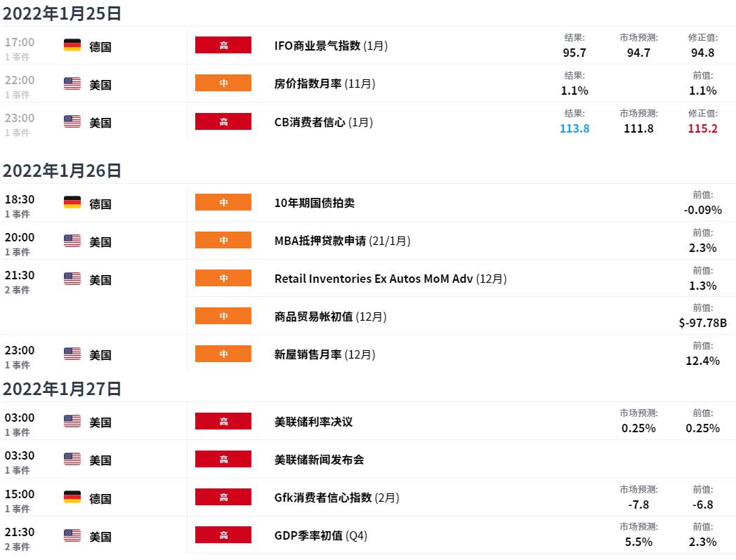Click German flag on Gfk消费者信心指数 row
Viewport: 736px width, 560px height.
click(72, 497)
